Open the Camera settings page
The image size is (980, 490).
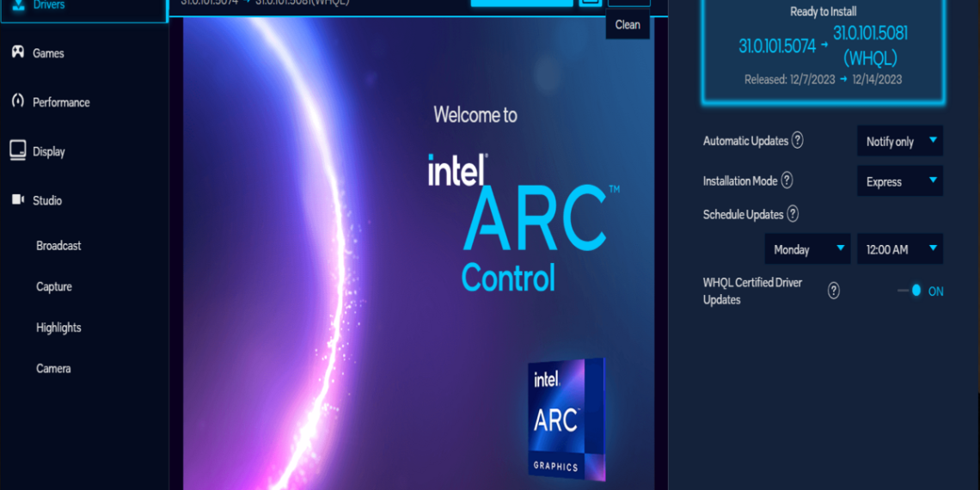pos(53,369)
